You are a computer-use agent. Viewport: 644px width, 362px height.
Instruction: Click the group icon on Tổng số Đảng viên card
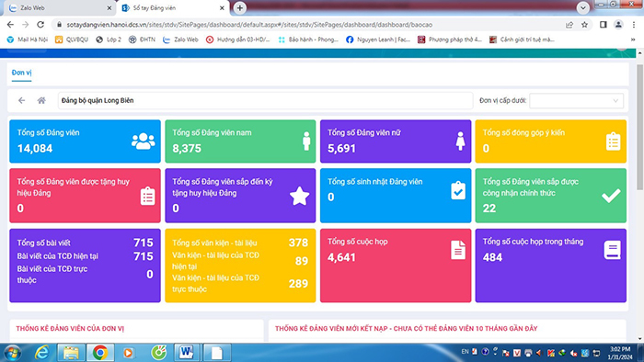click(x=143, y=141)
